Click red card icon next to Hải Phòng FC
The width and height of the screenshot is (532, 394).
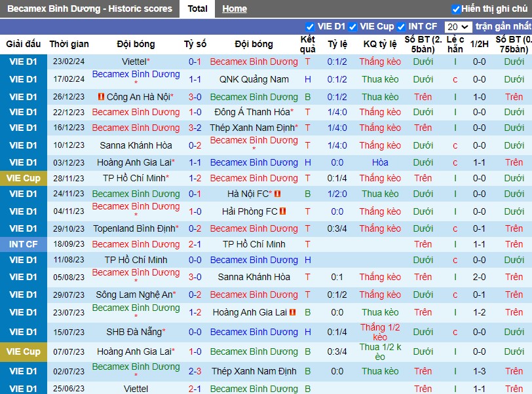(x=282, y=211)
